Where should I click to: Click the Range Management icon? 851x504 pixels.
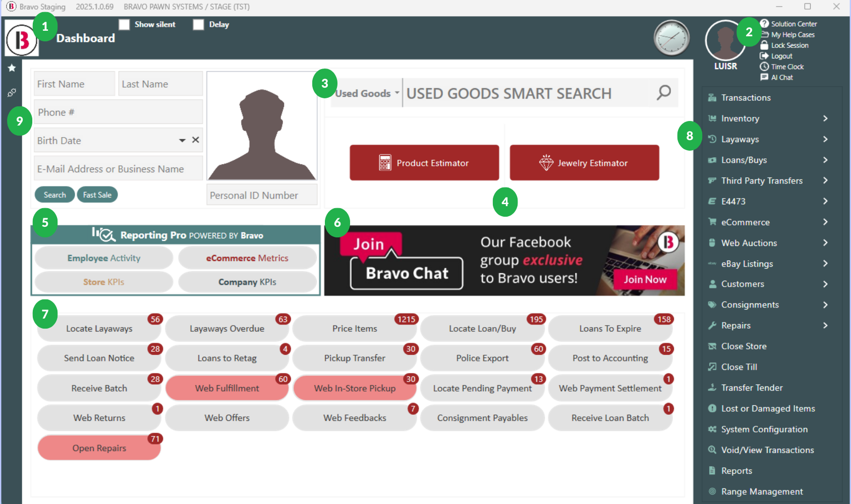[x=712, y=491]
